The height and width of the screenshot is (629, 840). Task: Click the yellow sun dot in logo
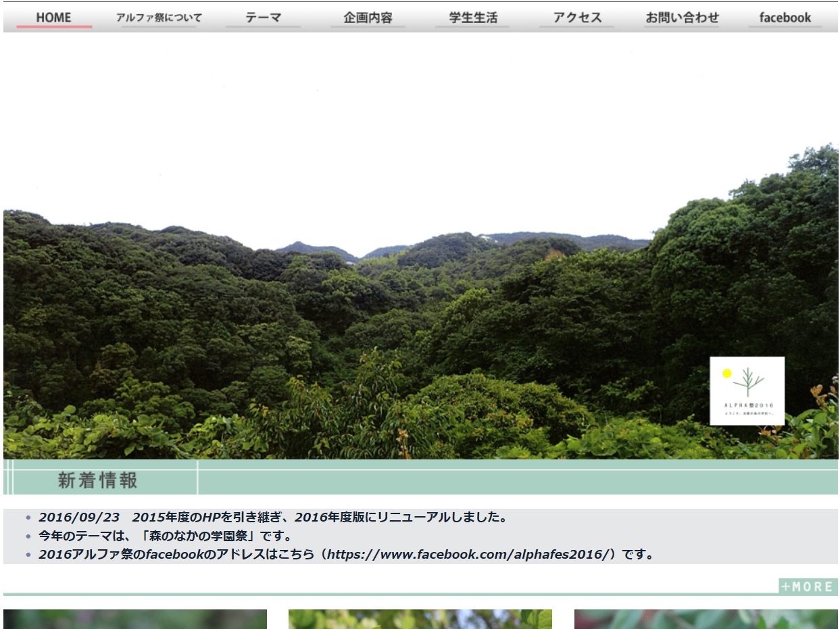(727, 374)
